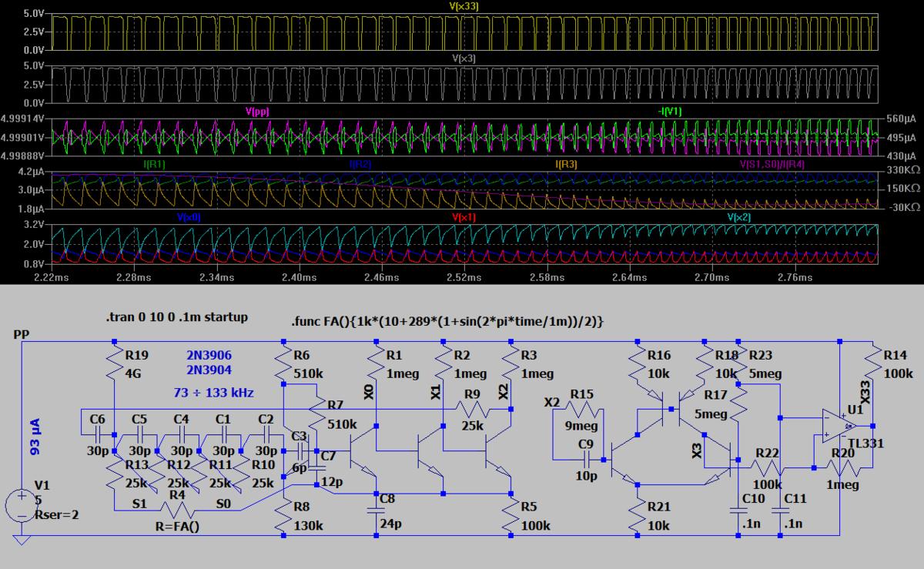Image resolution: width=924 pixels, height=569 pixels.
Task: Click the 2.46ms time axis label
Action: click(382, 276)
